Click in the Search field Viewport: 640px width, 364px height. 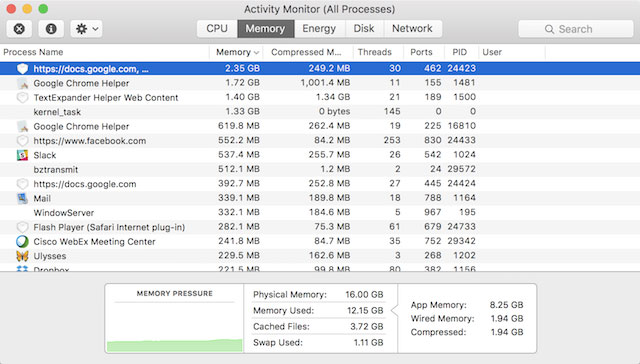[576, 29]
